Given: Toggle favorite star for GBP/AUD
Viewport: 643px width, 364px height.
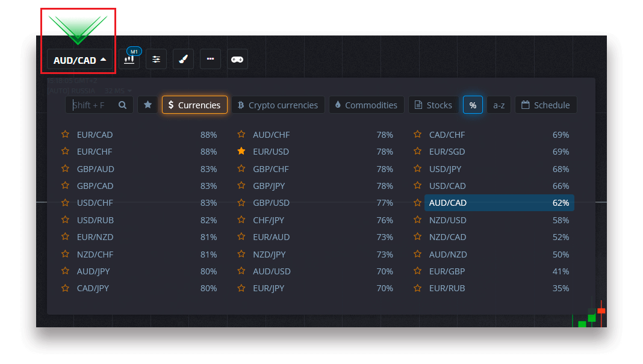Looking at the screenshot, I should (65, 168).
